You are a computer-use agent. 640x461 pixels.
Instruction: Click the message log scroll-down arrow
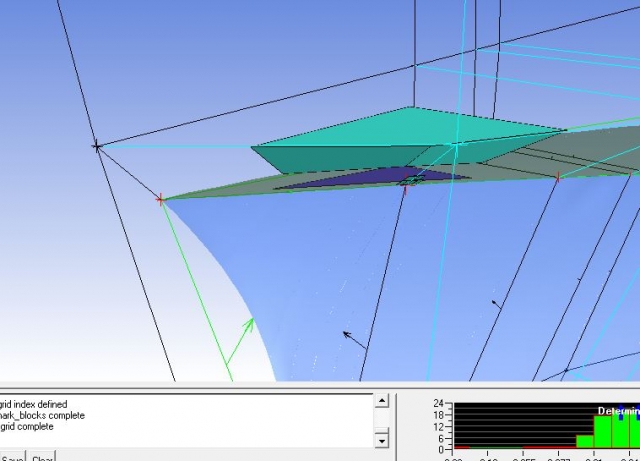[381, 439]
